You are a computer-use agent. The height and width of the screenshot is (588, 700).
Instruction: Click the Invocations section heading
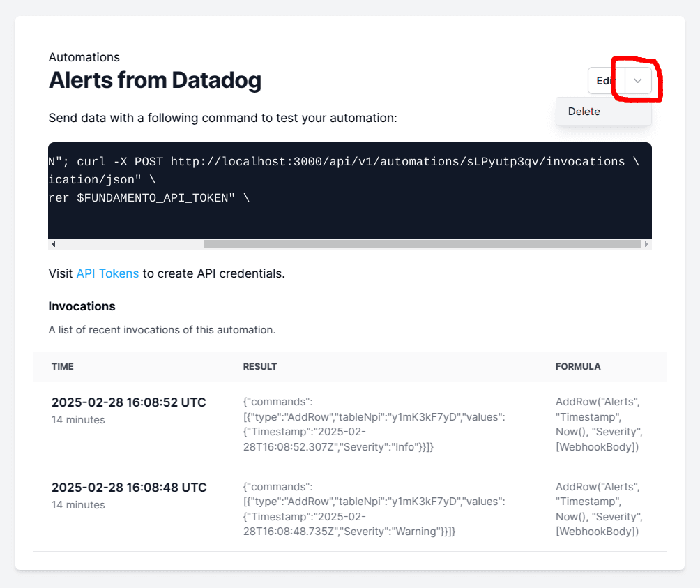(82, 306)
